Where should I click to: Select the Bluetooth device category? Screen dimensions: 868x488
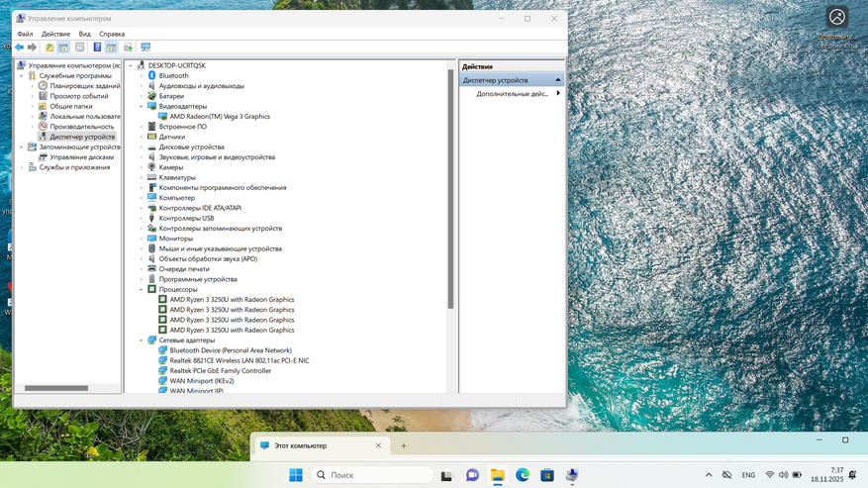point(173,76)
